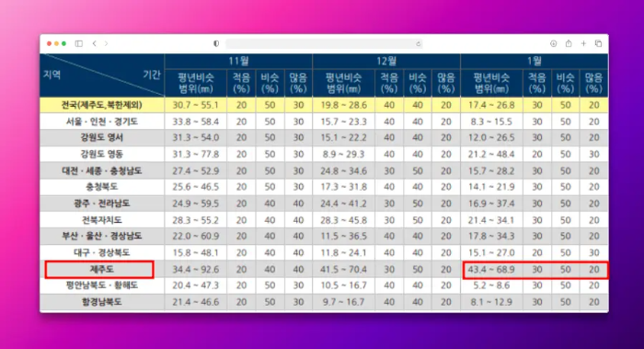Go back with the left chevron
Image resolution: width=644 pixels, height=349 pixels.
tap(95, 43)
